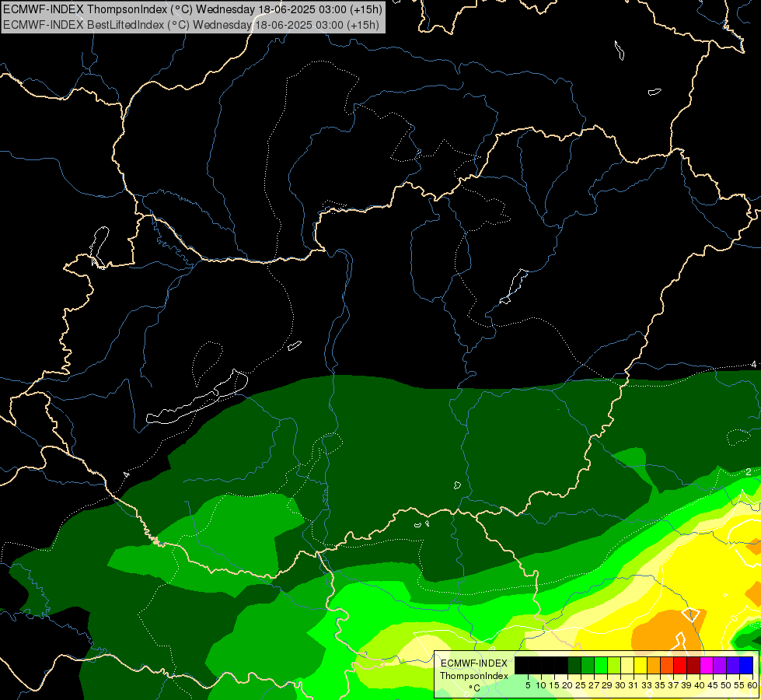This screenshot has width=761, height=700.
Task: Choose the red 37–39 legend swatch
Action: point(680,665)
